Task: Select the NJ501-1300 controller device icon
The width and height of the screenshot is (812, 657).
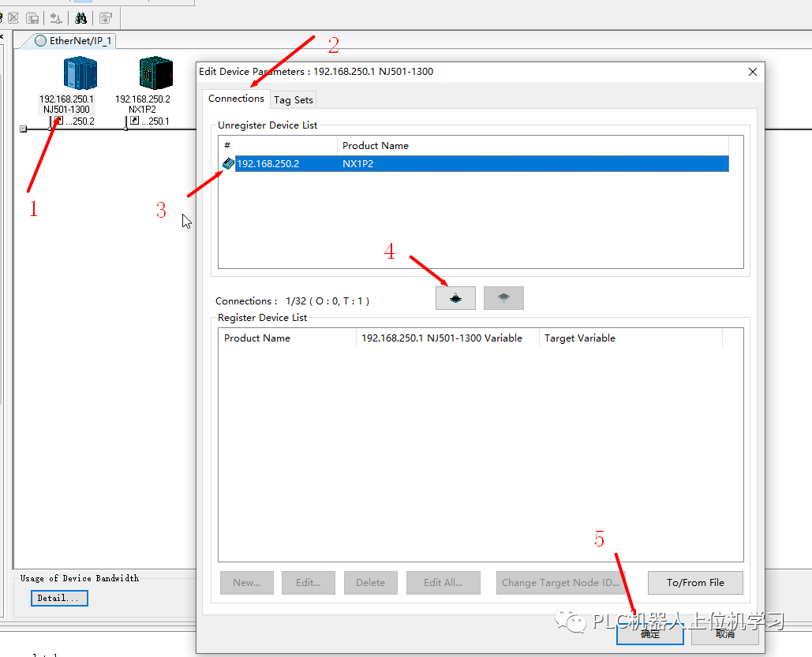Action: pos(80,73)
